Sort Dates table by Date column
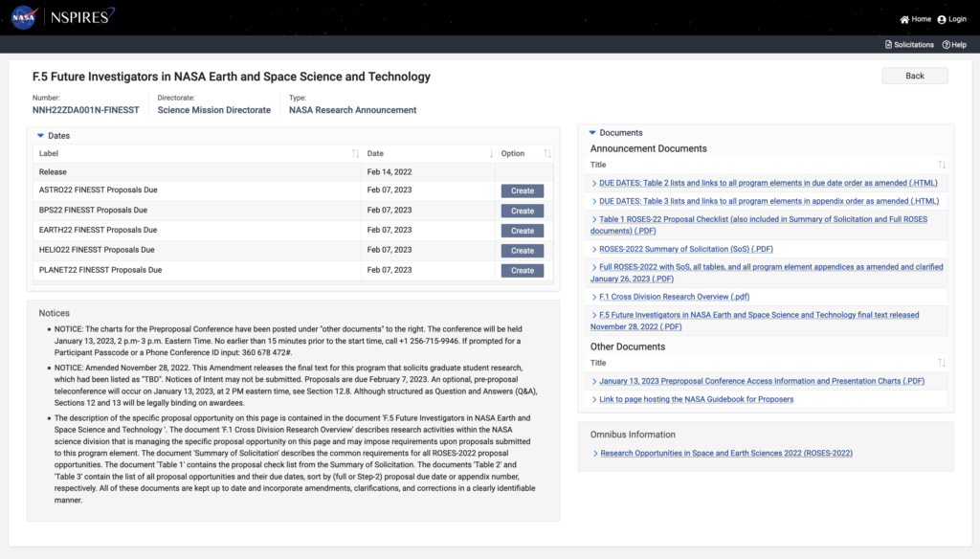 tap(491, 153)
